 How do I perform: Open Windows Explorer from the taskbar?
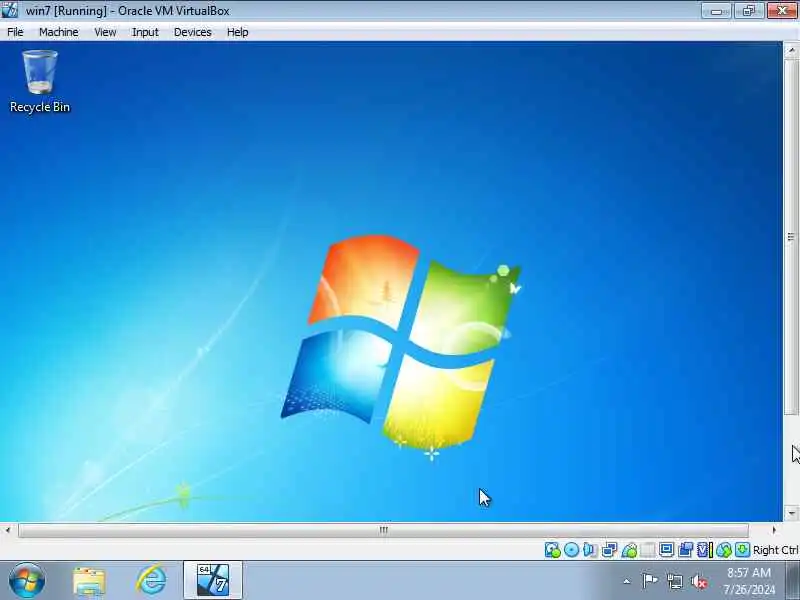coord(89,581)
